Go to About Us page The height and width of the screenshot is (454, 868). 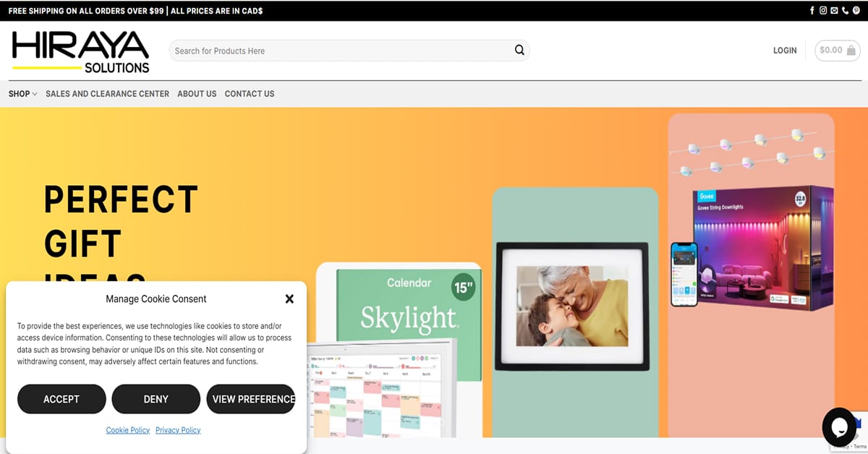tap(197, 94)
